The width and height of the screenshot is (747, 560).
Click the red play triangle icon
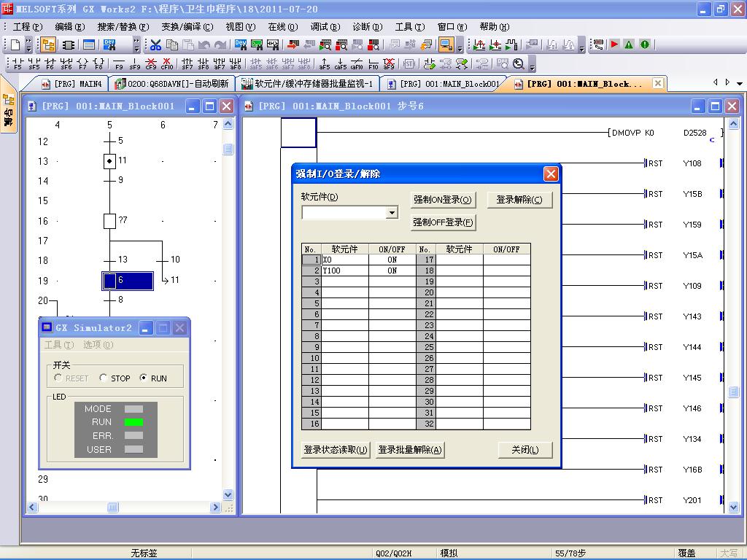tap(614, 45)
